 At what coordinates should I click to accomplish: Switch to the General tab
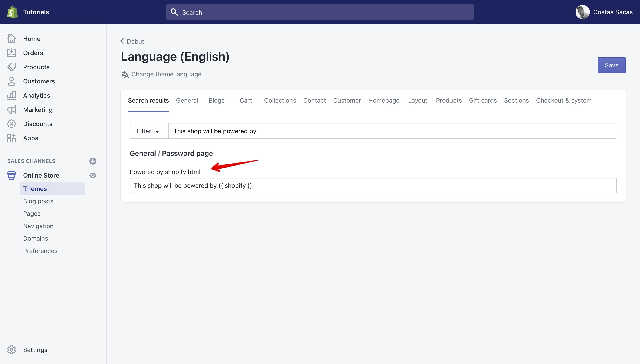pos(187,101)
